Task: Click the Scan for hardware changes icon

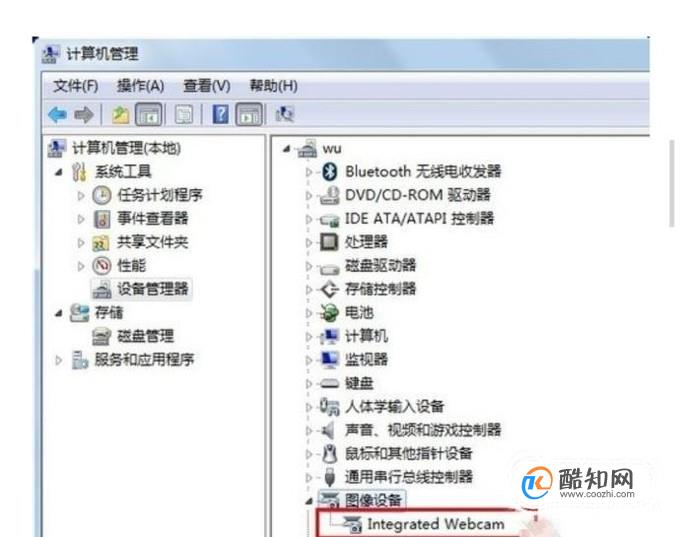Action: [x=284, y=114]
